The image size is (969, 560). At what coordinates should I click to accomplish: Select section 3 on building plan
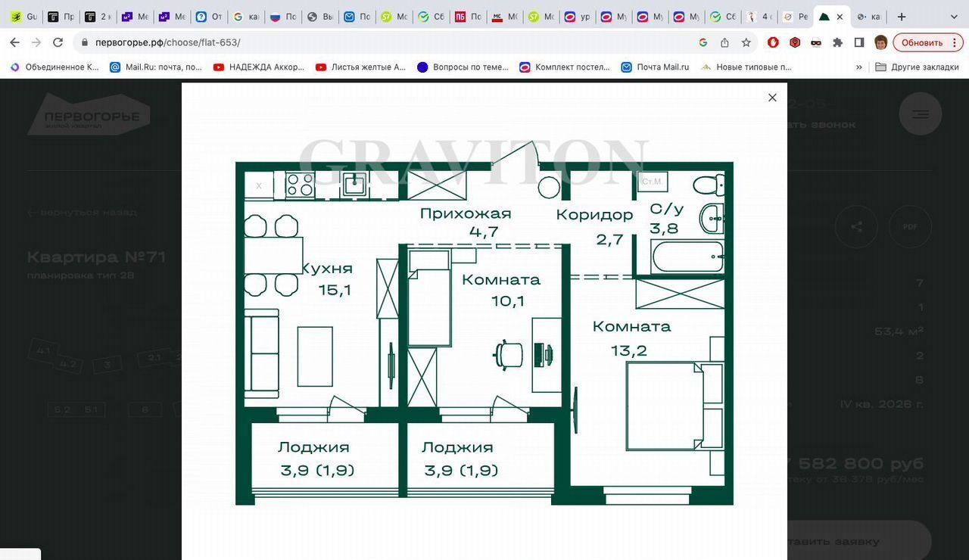tap(107, 365)
